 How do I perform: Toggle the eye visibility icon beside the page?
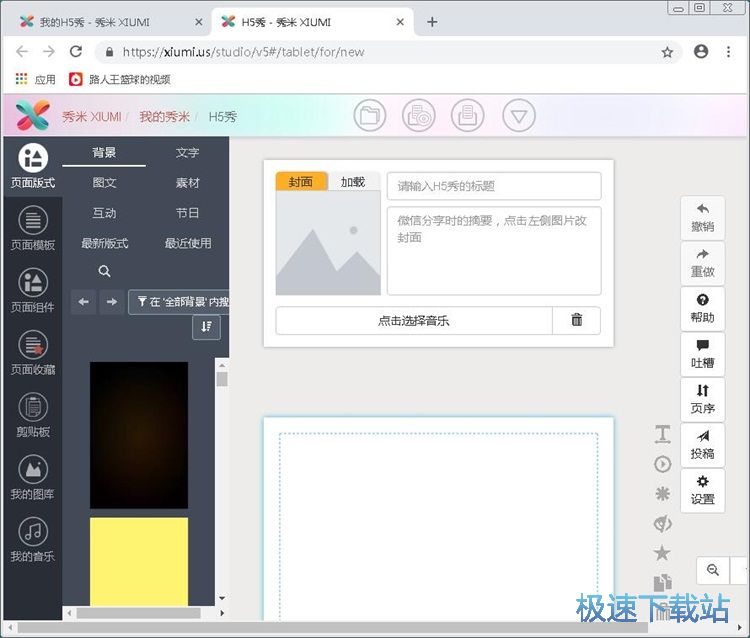[662, 523]
